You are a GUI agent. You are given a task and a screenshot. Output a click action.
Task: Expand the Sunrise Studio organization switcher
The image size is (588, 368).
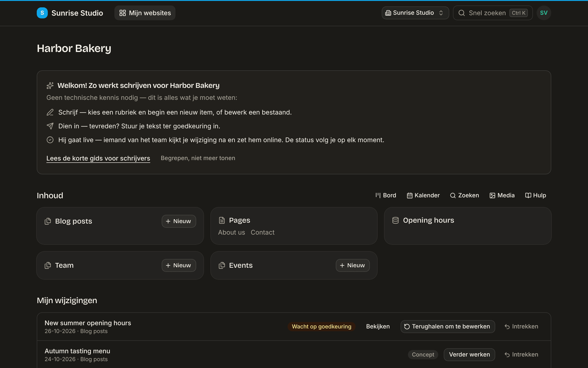coord(415,13)
